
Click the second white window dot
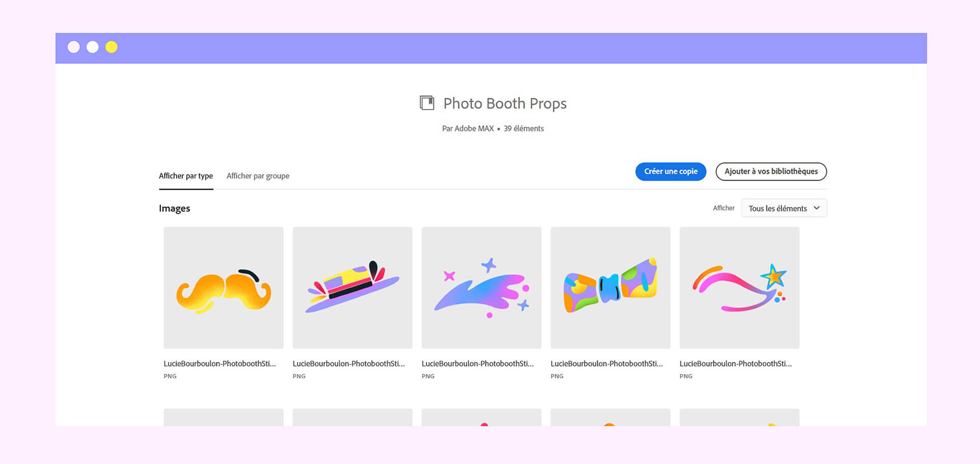(x=92, y=47)
